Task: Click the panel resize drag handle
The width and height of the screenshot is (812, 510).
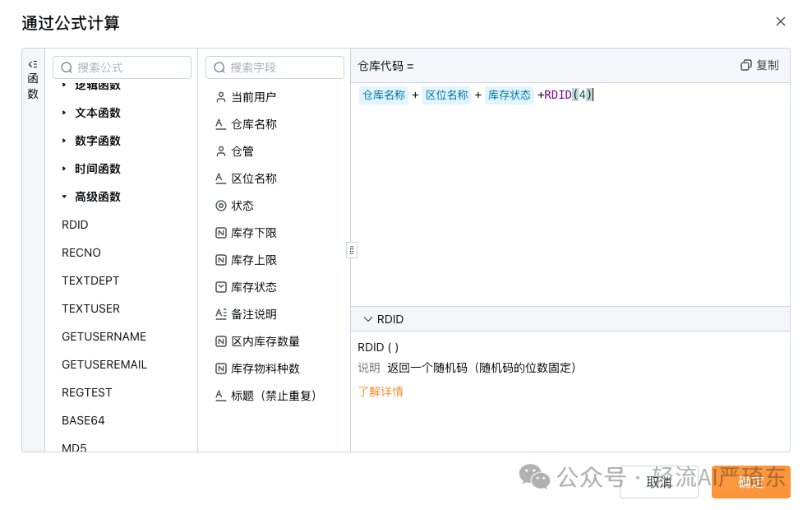Action: click(352, 249)
